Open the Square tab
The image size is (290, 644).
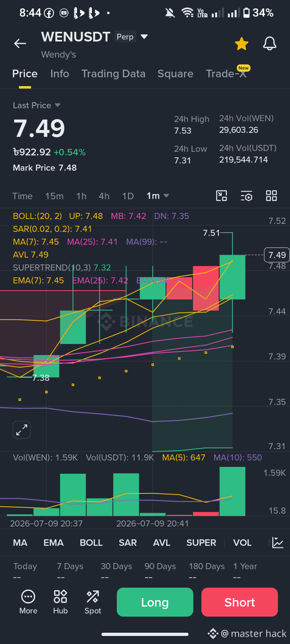(x=175, y=74)
